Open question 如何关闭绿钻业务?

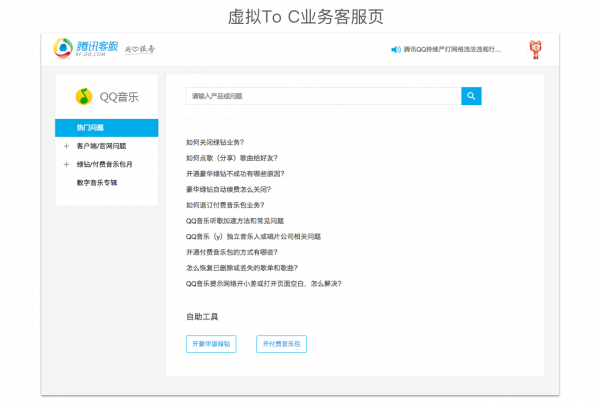pos(215,142)
